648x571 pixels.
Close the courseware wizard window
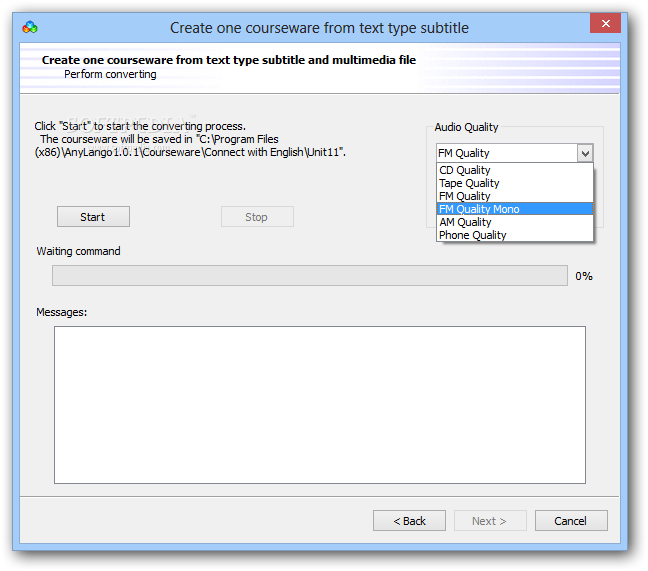[x=605, y=23]
